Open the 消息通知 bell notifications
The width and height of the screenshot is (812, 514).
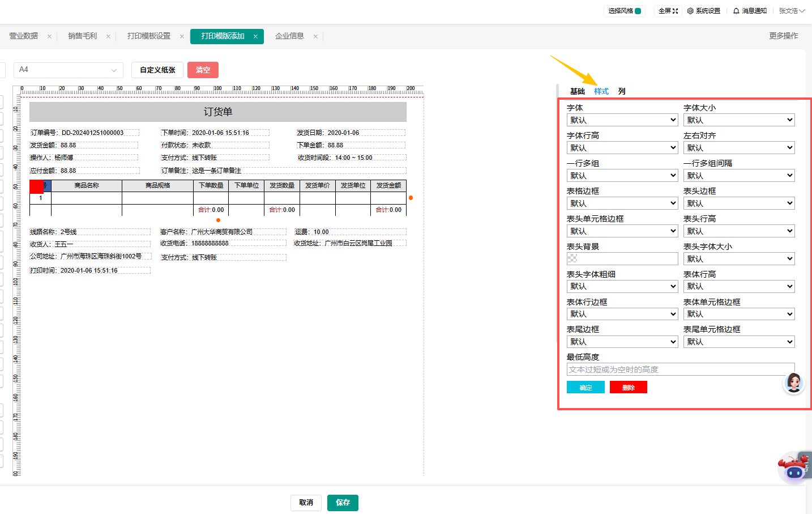click(750, 11)
